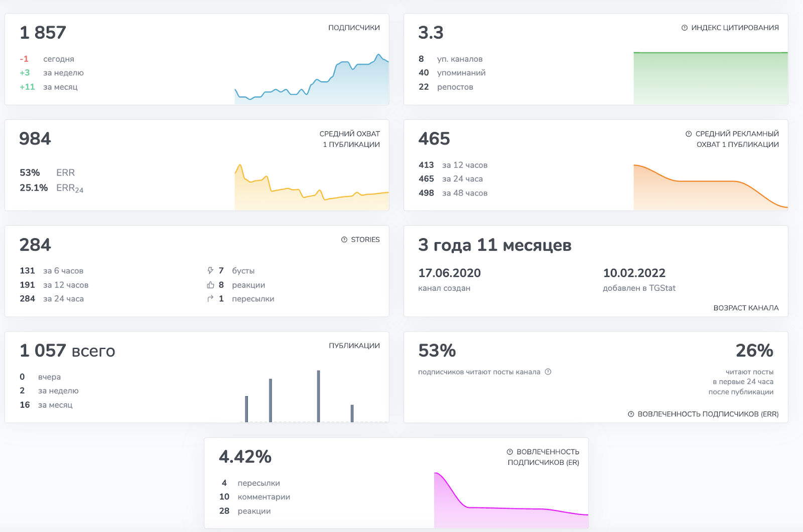803x532 pixels.
Task: Click help icon beside СРЕДНИЙ РЕКЛАМНЫЙ ОХВАТ
Action: (689, 134)
